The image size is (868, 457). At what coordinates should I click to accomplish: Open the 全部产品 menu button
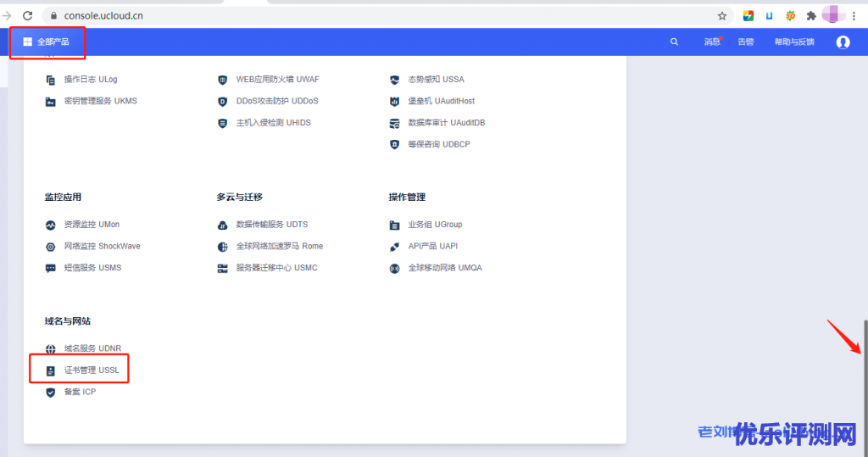47,42
